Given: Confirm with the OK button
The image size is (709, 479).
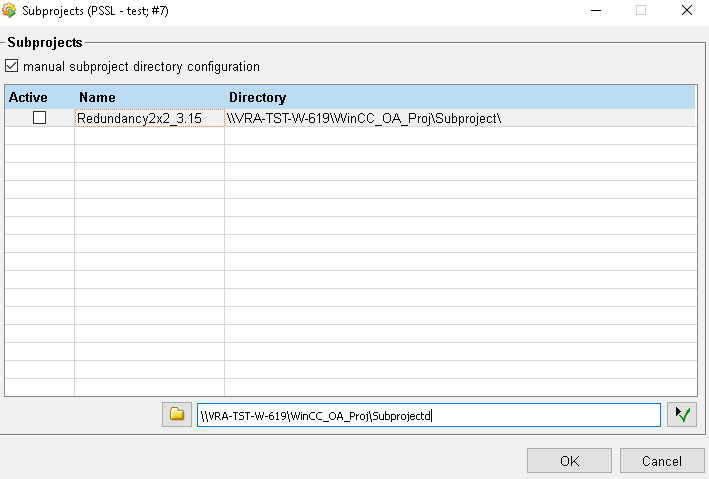Looking at the screenshot, I should [x=569, y=461].
